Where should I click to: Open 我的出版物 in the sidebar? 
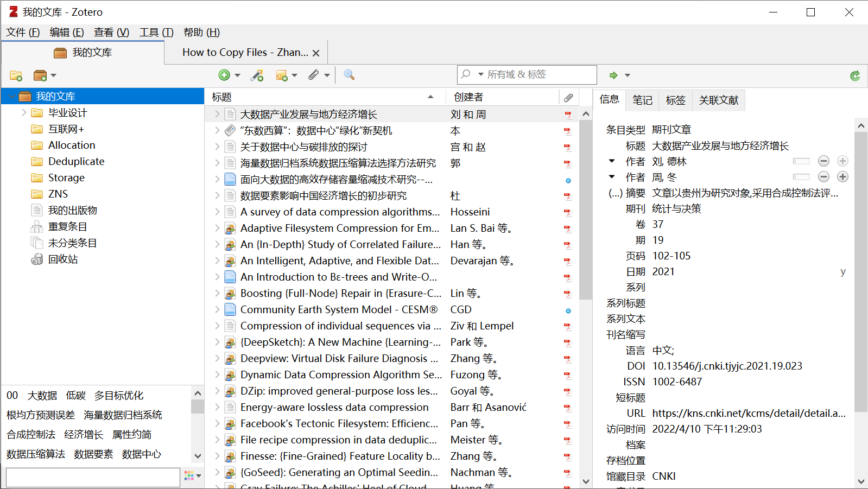click(x=73, y=211)
